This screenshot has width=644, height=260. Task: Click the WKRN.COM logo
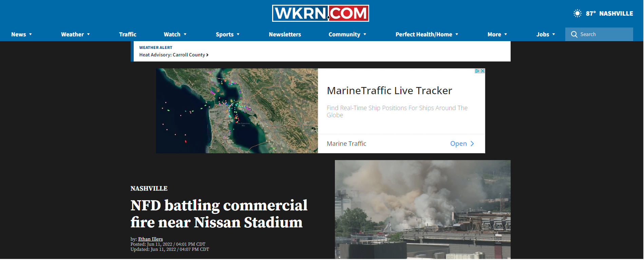click(x=320, y=13)
